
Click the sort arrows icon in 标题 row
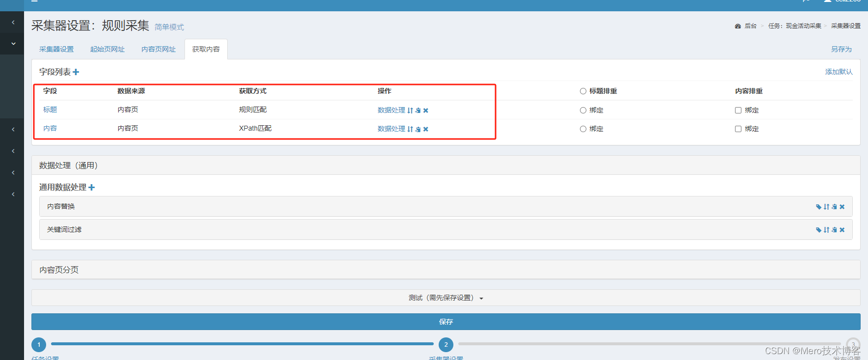pos(410,111)
